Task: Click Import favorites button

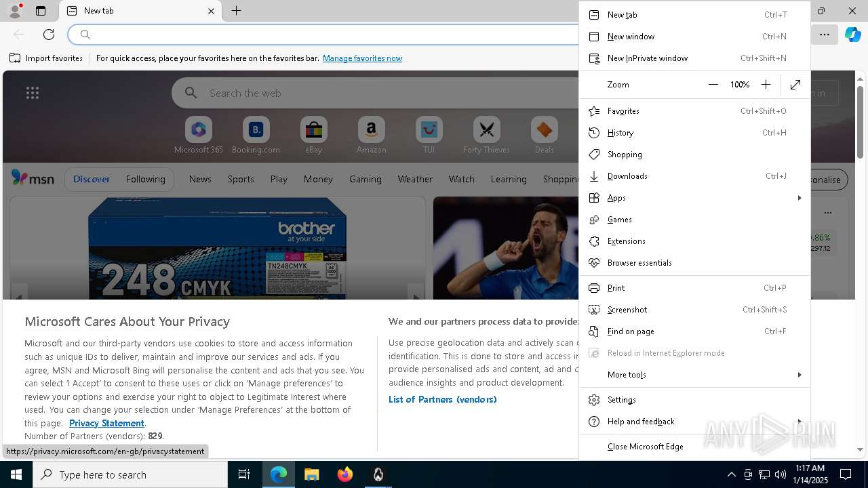Action: point(46,58)
